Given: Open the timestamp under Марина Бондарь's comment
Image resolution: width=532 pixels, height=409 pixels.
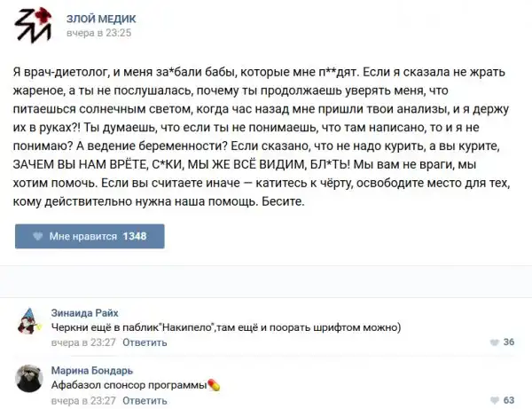Looking at the screenshot, I should 83,400.
